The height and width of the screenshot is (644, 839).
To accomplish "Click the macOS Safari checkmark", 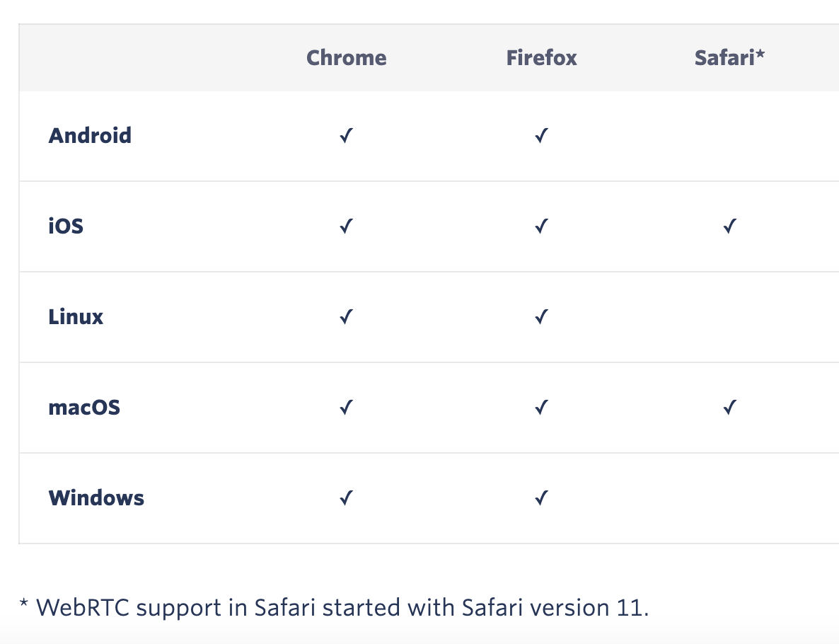I will click(730, 408).
